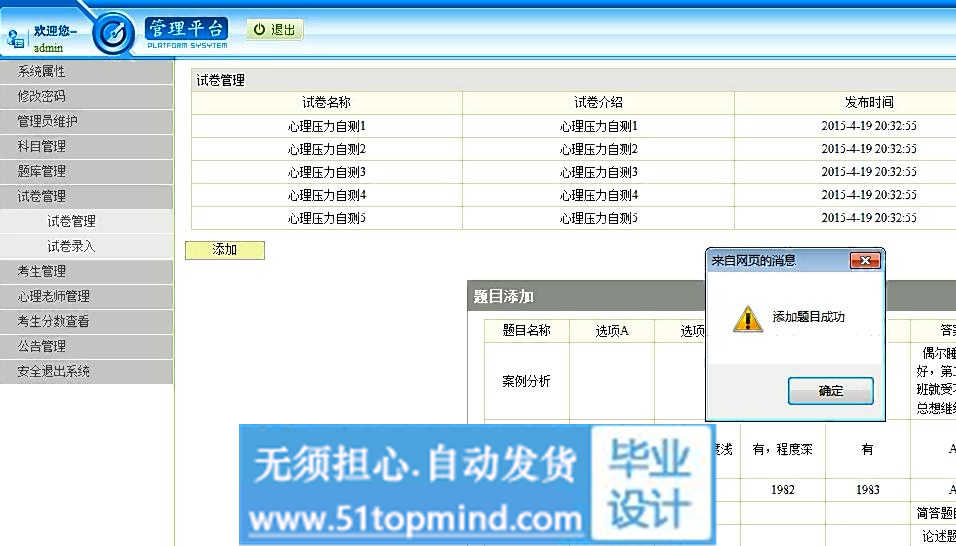956x546 pixels.
Task: Open 考生分数查看 in the sidebar
Action: point(54,322)
